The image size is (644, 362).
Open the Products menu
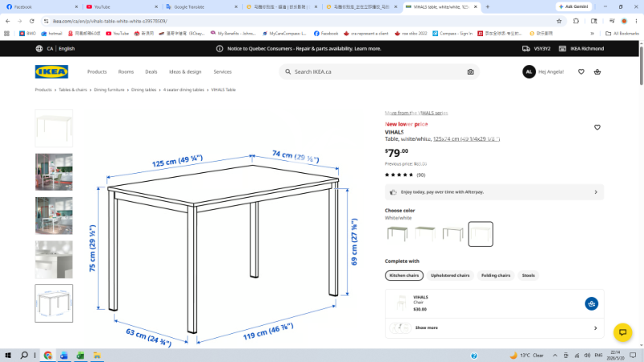97,72
